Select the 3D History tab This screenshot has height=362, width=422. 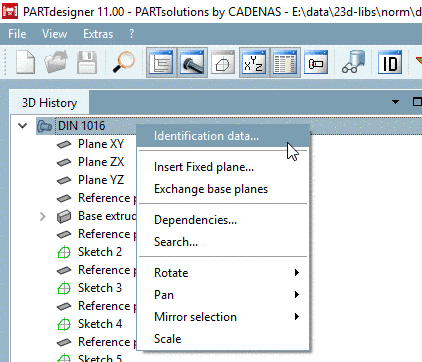pos(49,103)
